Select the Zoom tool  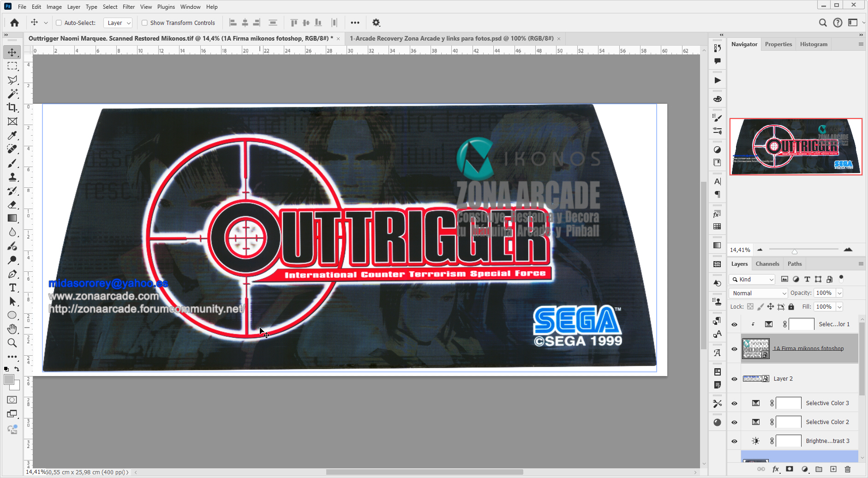point(12,343)
